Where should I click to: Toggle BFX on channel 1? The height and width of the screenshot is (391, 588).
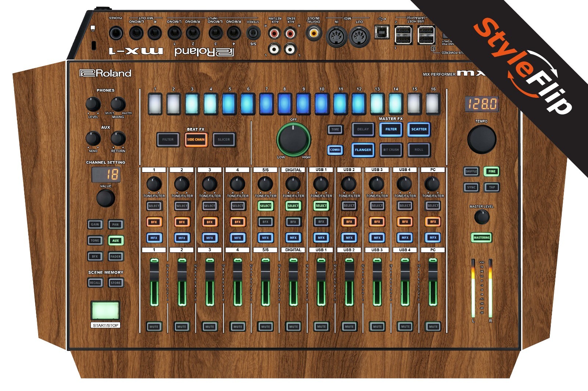coord(154,222)
